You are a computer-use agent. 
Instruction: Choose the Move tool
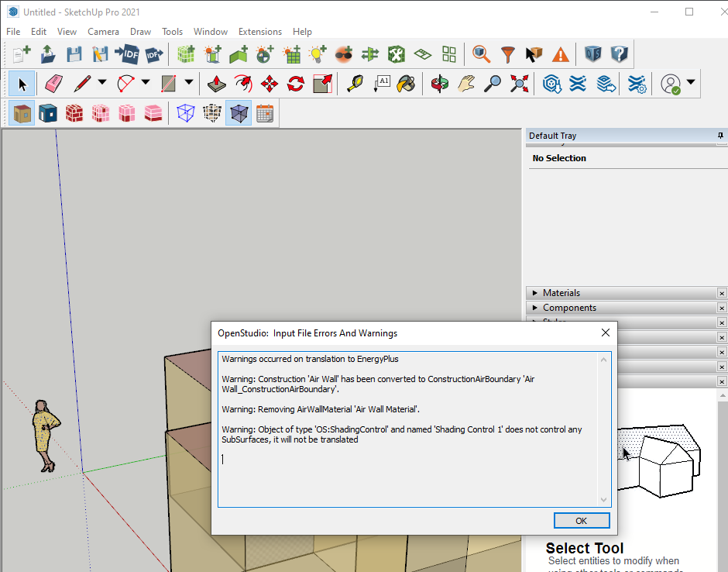[270, 84]
